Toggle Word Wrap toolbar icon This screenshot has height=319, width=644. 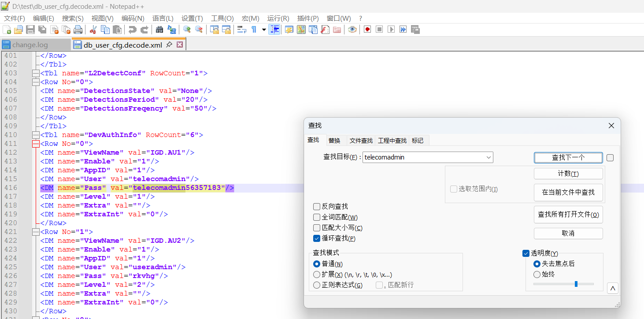tap(241, 30)
